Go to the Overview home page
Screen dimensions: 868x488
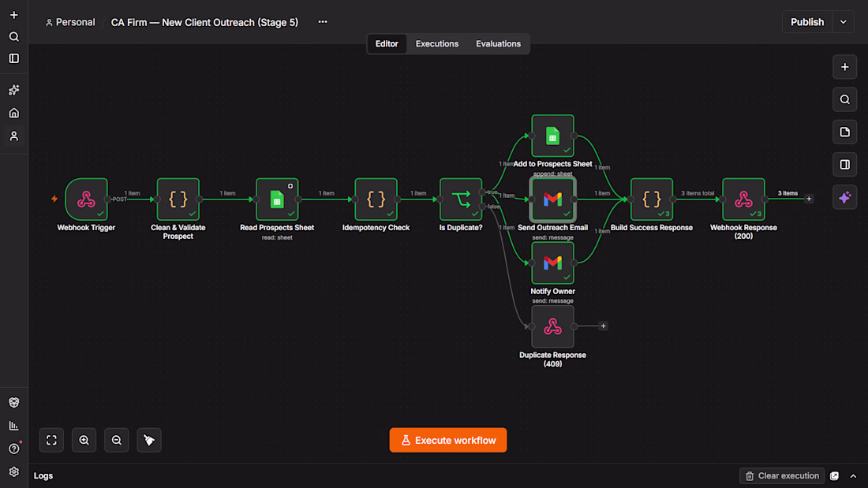click(x=14, y=113)
